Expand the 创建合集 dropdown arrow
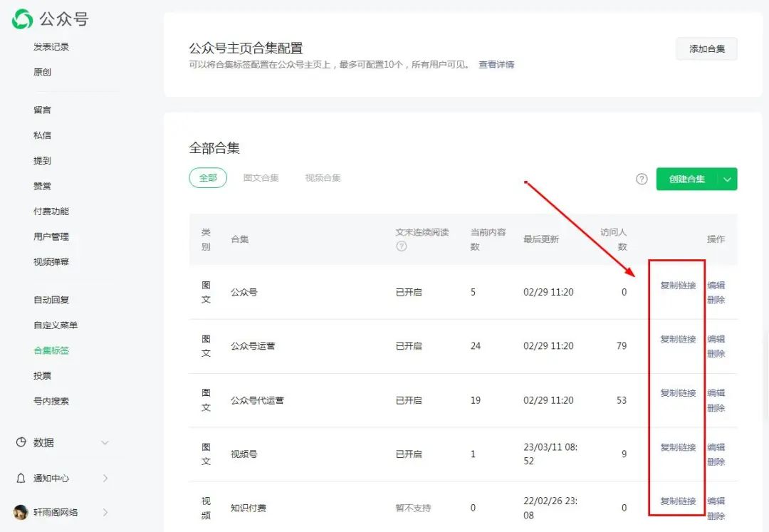Screen dimensions: 769x532 pyautogui.click(x=728, y=179)
